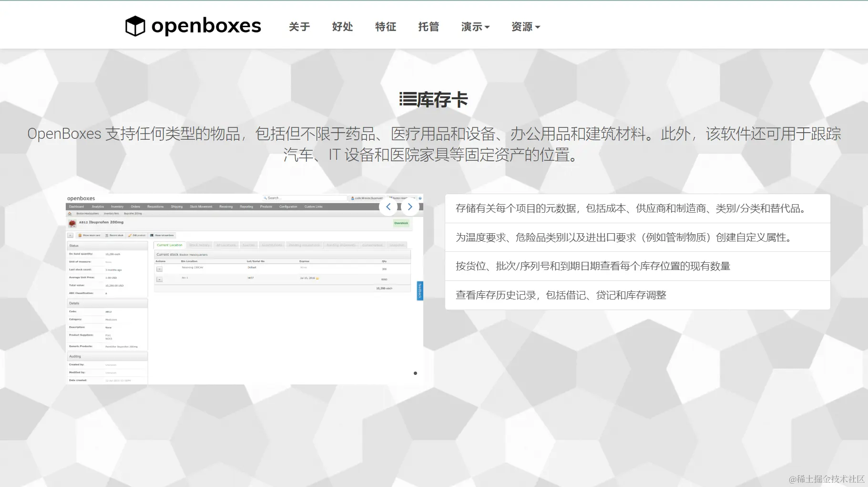This screenshot has width=868, height=487.
Task: Open the stock card screenshot image
Action: pos(245,289)
